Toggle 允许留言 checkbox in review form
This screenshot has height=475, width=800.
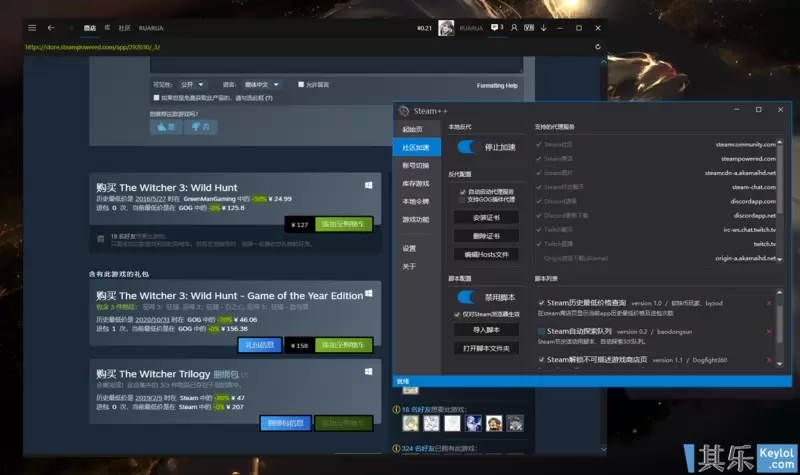[301, 84]
